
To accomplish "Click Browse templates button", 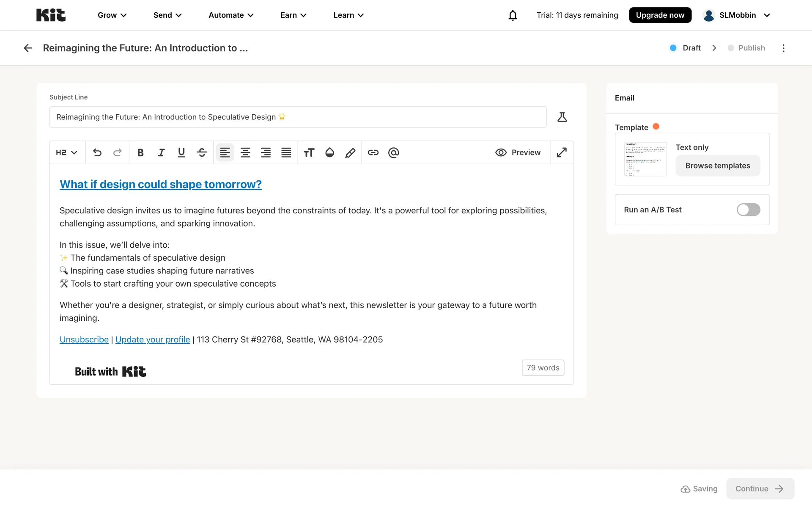I will [718, 166].
